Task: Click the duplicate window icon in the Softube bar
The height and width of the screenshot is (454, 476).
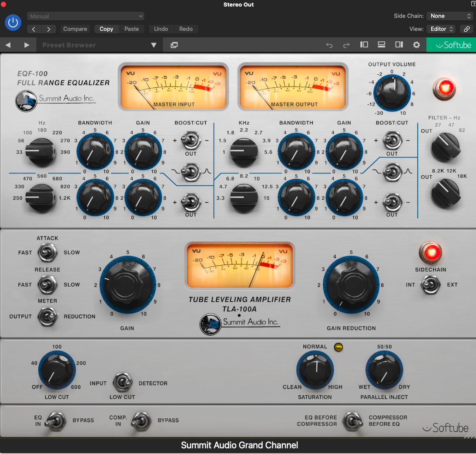Action: (x=174, y=45)
